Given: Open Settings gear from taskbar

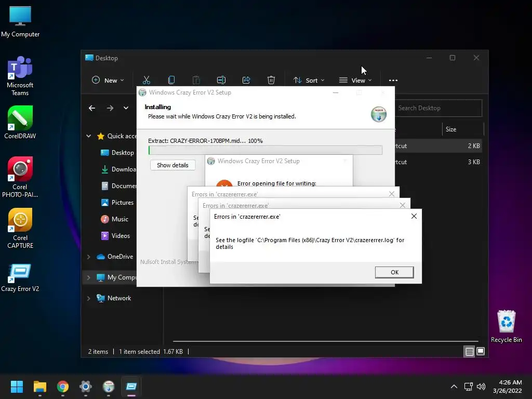Looking at the screenshot, I should tap(86, 387).
